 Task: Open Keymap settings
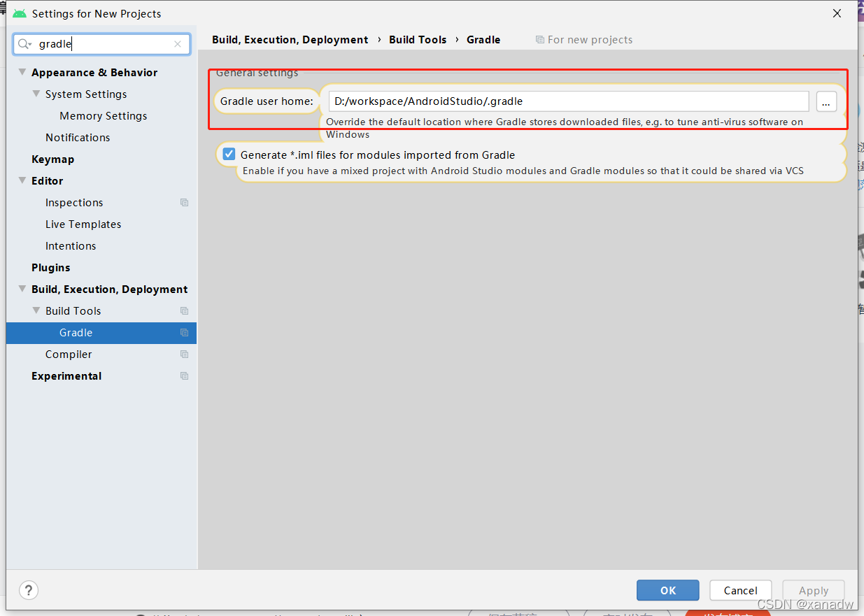[52, 159]
